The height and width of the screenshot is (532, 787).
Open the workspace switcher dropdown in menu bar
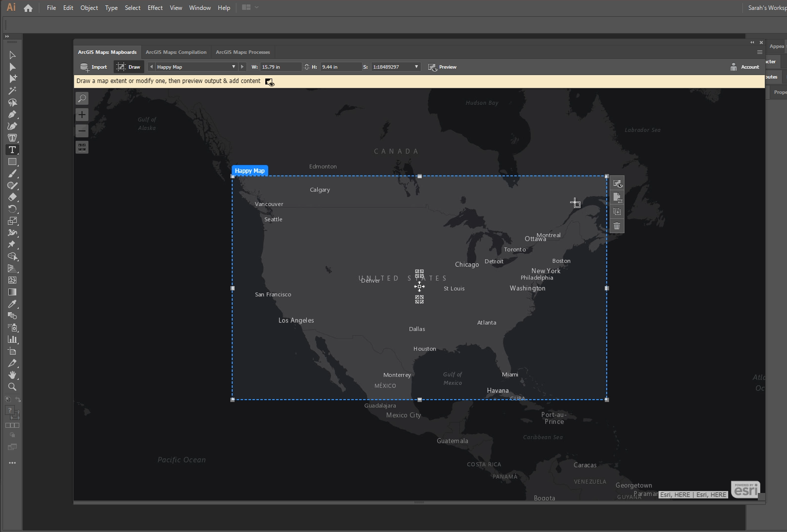250,7
